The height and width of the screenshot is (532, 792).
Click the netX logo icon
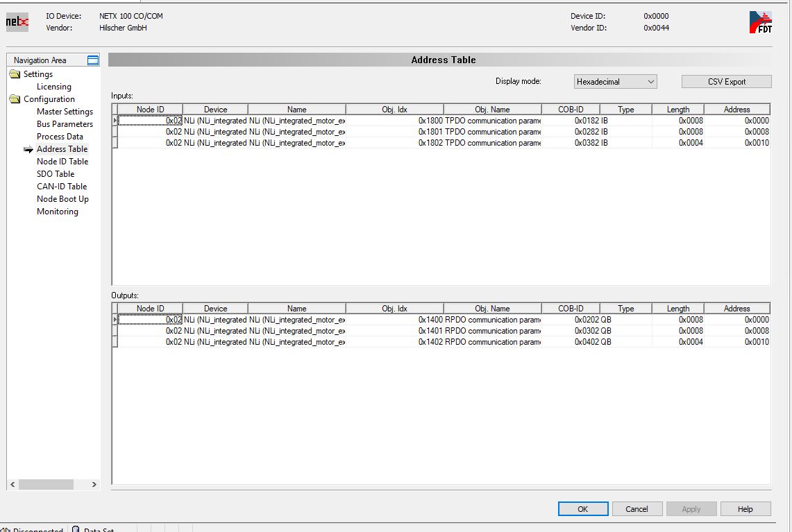point(17,22)
